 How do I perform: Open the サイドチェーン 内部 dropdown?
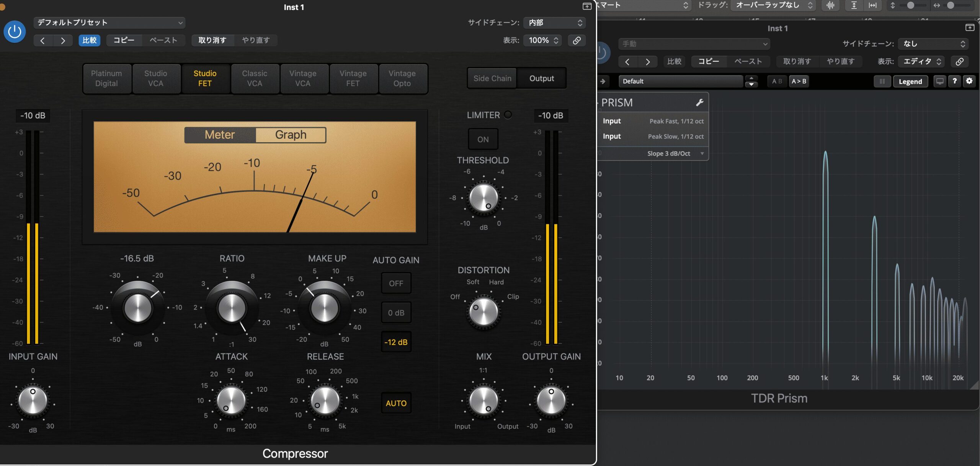click(555, 23)
